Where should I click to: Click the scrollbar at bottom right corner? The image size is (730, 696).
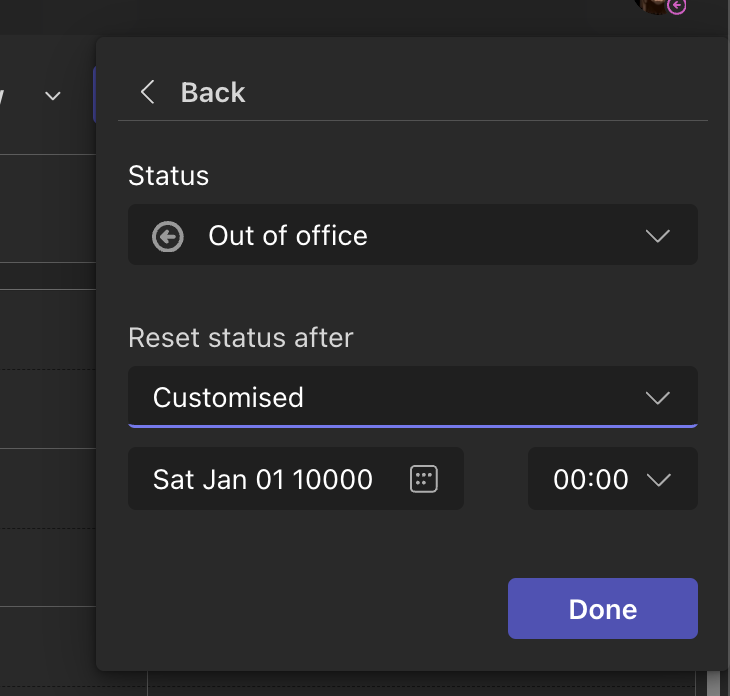714,681
